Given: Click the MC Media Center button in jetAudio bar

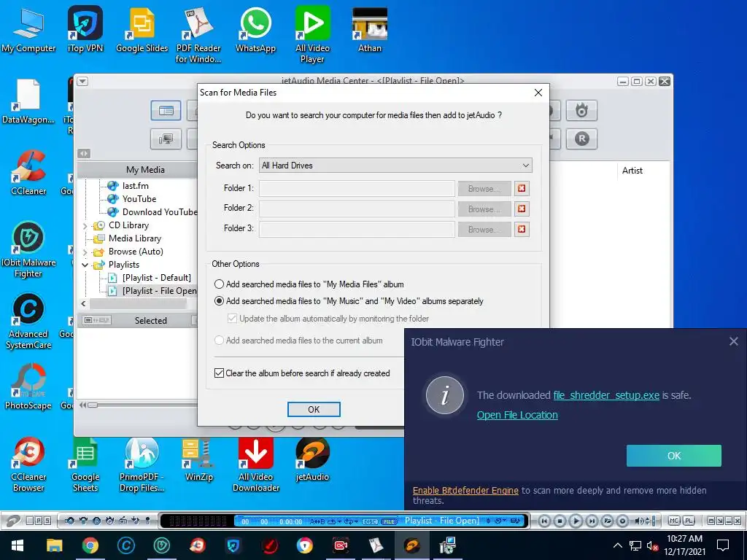Looking at the screenshot, I should click(674, 521).
